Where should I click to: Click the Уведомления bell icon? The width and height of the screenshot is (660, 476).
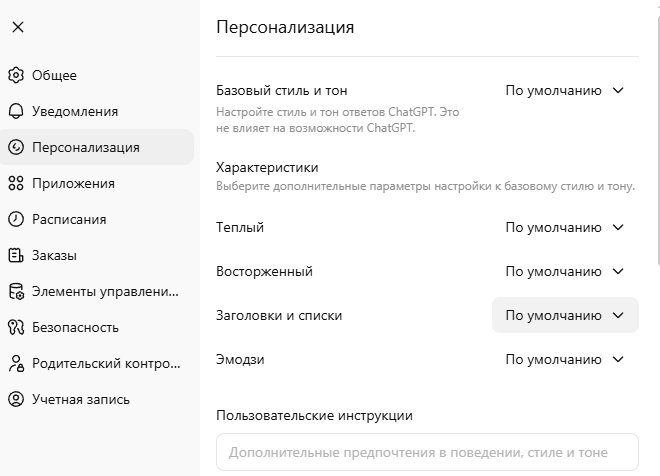[15, 111]
